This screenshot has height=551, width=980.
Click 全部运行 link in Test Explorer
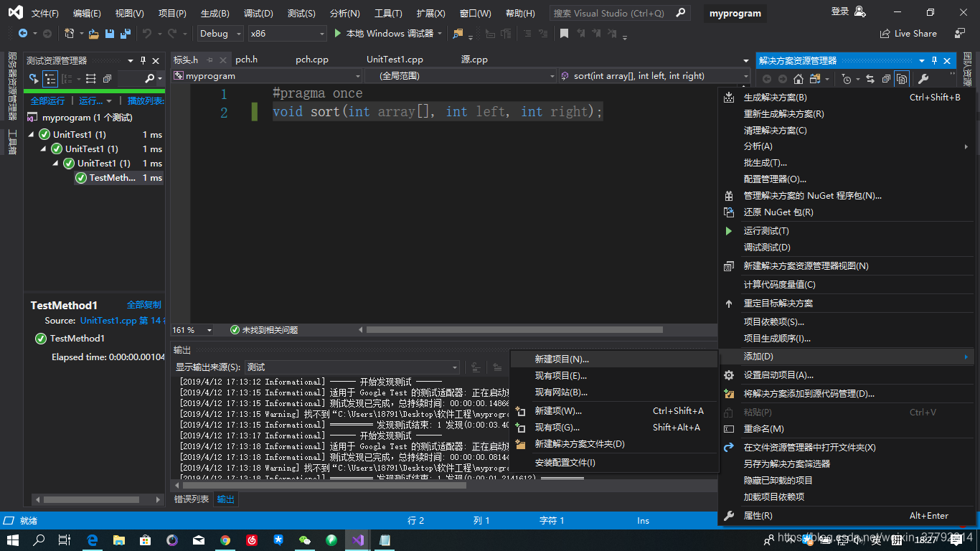pos(47,100)
